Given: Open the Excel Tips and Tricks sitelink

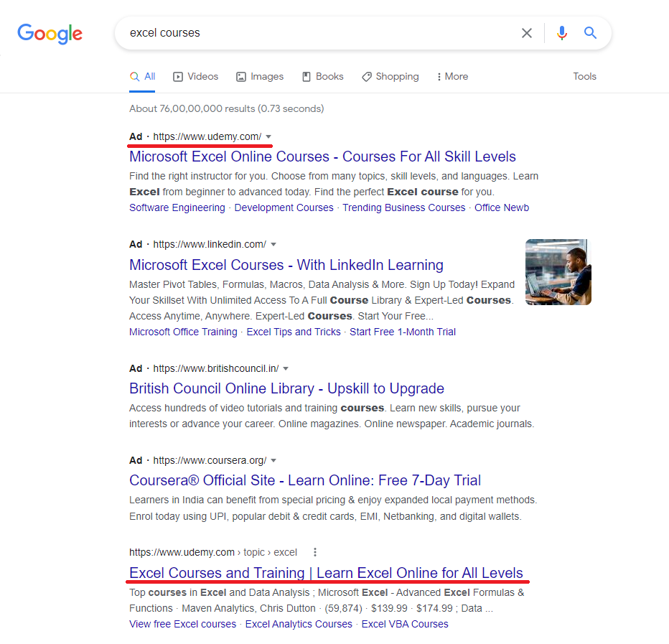Looking at the screenshot, I should (x=294, y=332).
